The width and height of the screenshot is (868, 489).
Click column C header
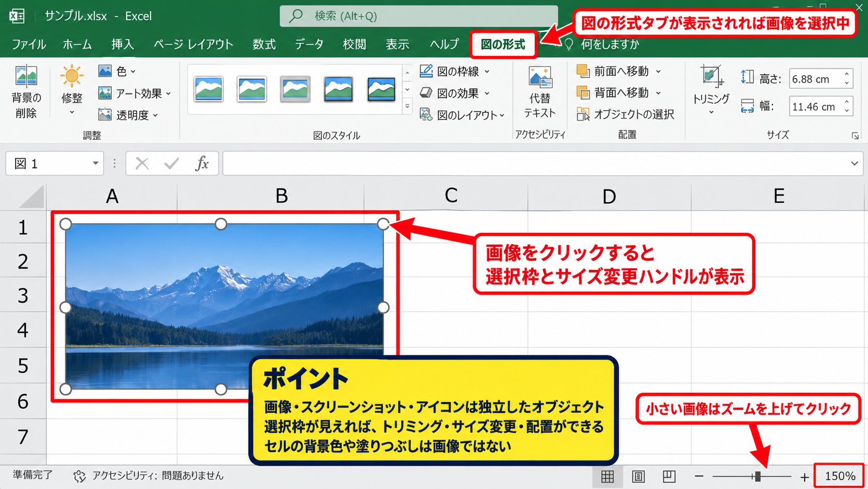pyautogui.click(x=446, y=196)
